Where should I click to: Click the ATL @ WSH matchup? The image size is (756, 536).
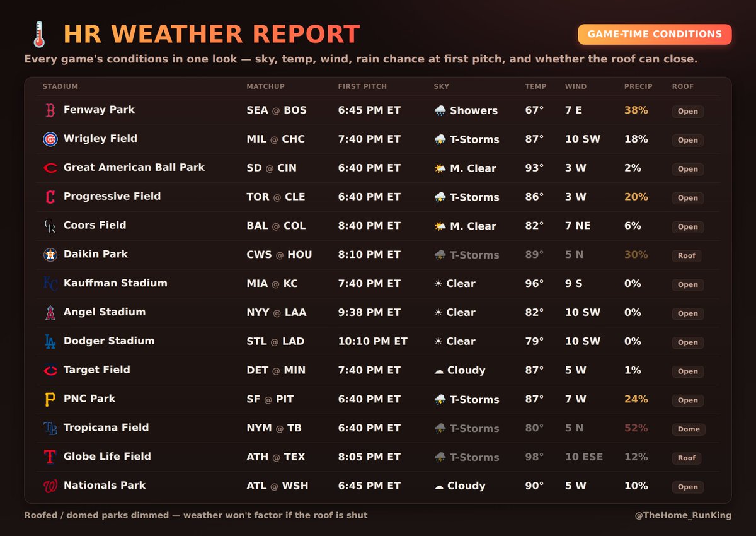tap(277, 486)
